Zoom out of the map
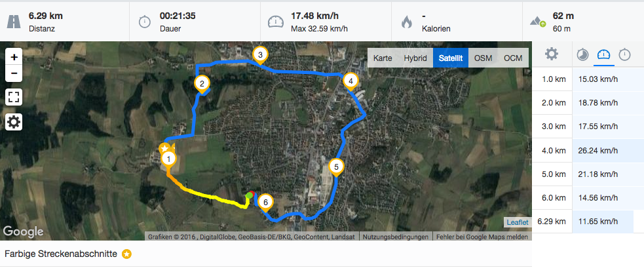644x274 pixels. [14, 73]
